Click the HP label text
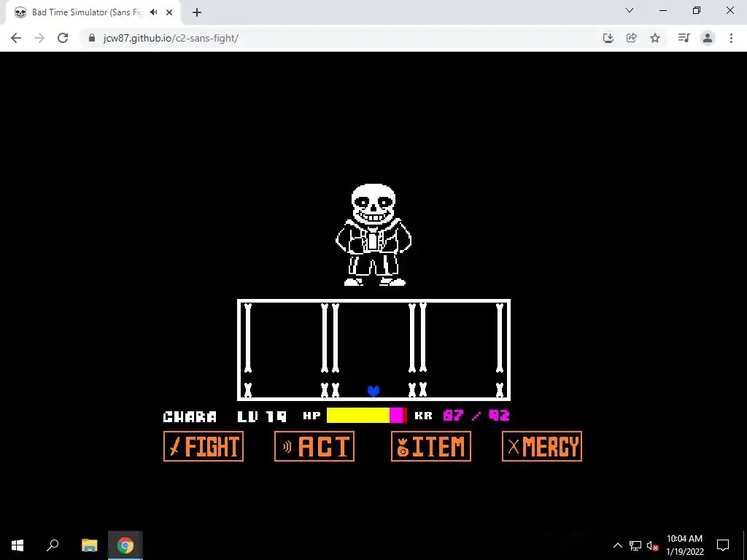747x560 pixels. tap(312, 416)
